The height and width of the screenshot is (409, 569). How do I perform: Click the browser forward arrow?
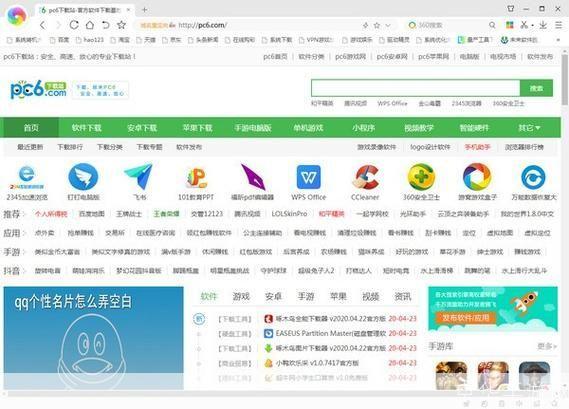[58, 25]
